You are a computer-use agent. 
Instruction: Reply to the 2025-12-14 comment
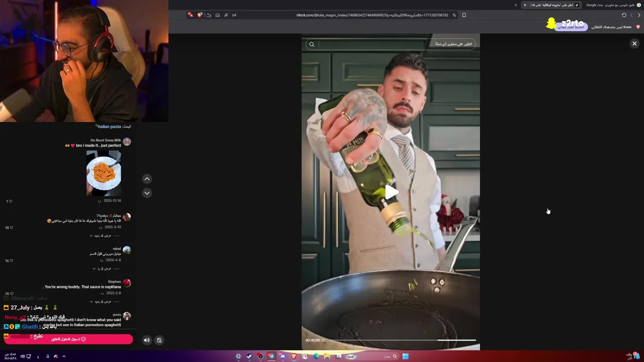[100, 201]
